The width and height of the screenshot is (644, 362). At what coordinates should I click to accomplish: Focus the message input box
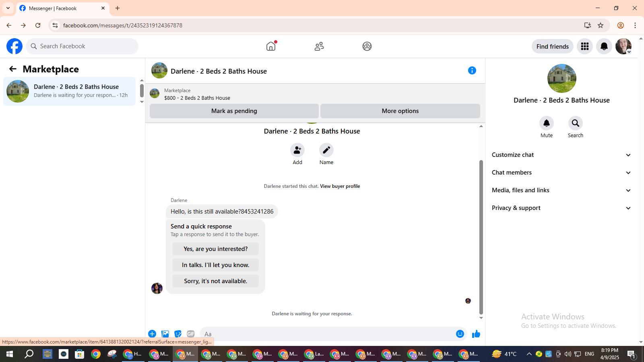(333, 334)
